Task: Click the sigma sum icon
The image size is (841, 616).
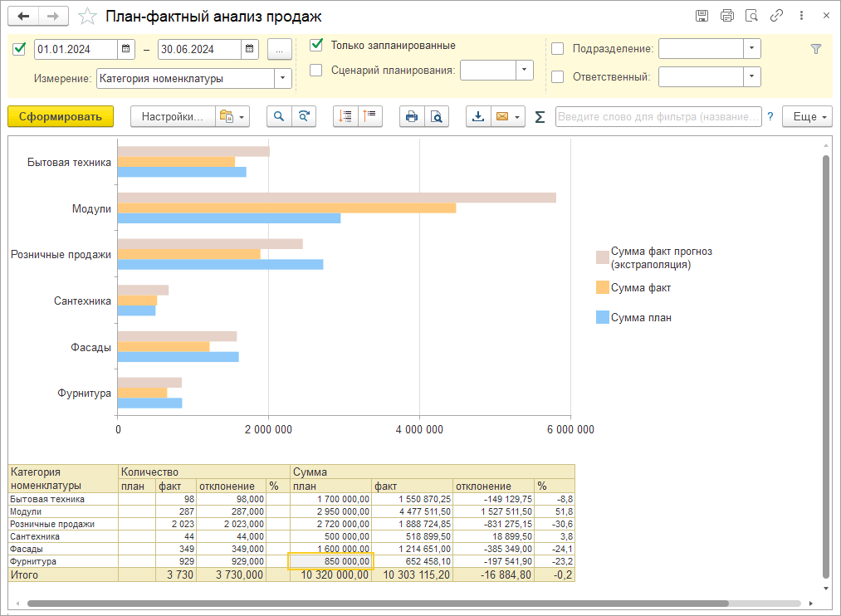Action: [540, 117]
